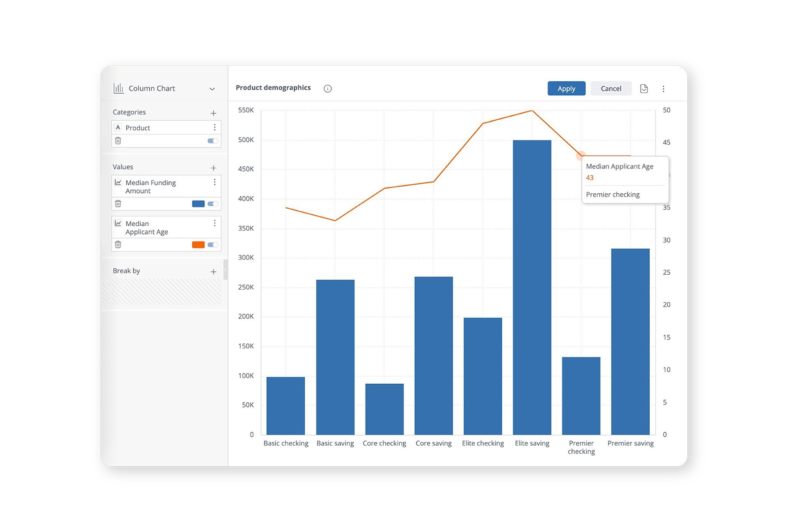Open the Product field options menu
The height and width of the screenshot is (532, 788).
(x=215, y=127)
